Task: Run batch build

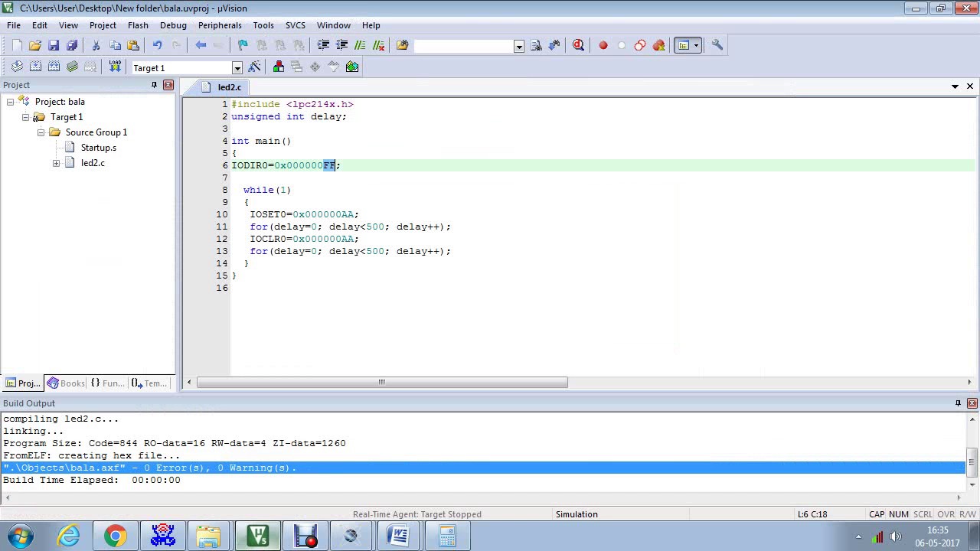Action: 72,67
